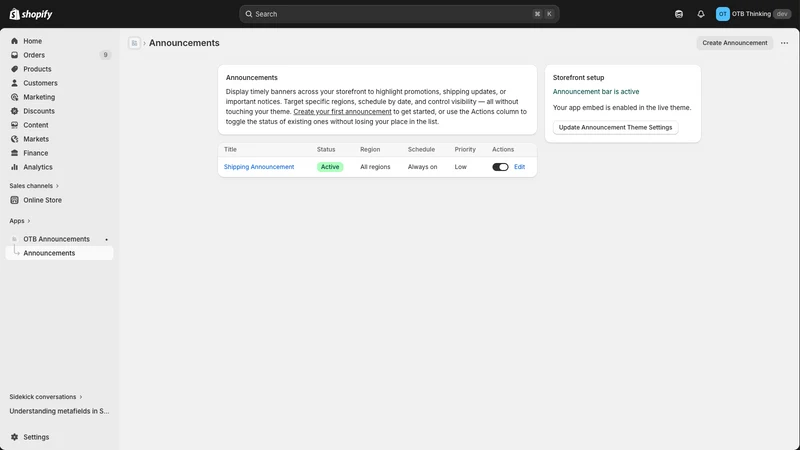Click the Products tag icon
This screenshot has height=450, width=800.
click(14, 69)
